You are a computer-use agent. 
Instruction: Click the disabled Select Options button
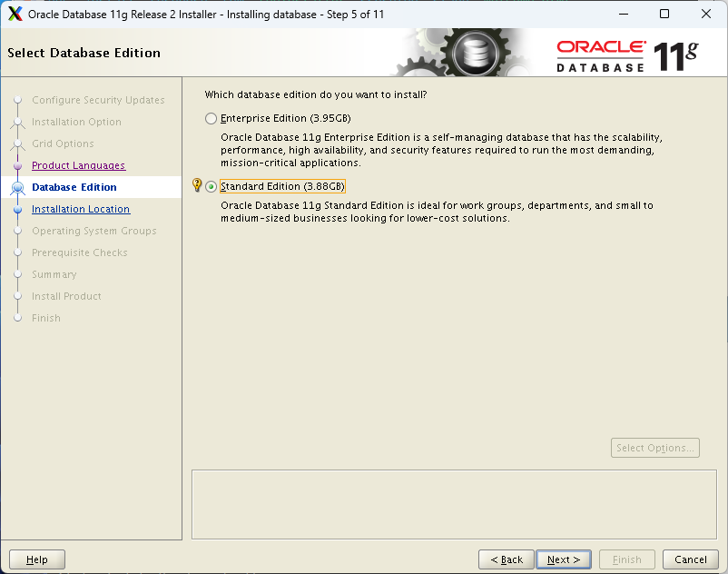point(655,448)
